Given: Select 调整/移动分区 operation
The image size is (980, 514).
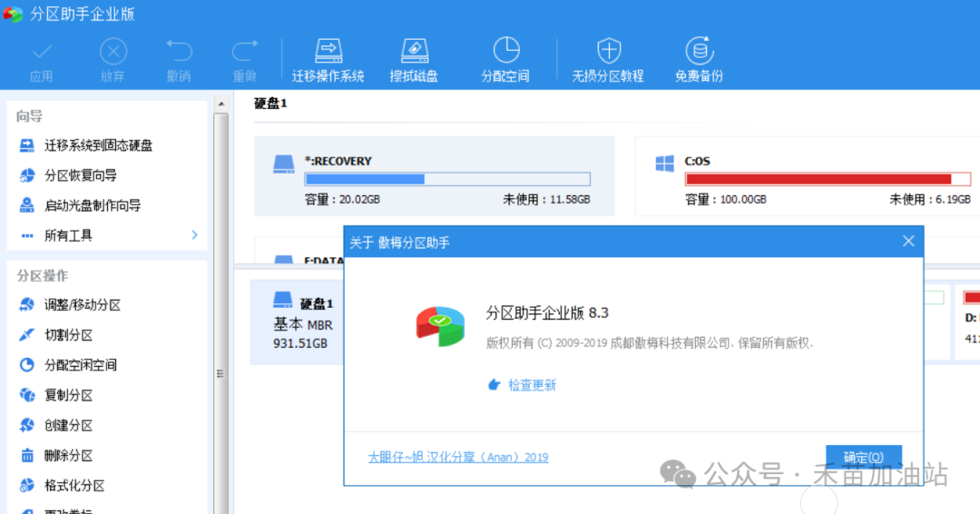Looking at the screenshot, I should (82, 305).
